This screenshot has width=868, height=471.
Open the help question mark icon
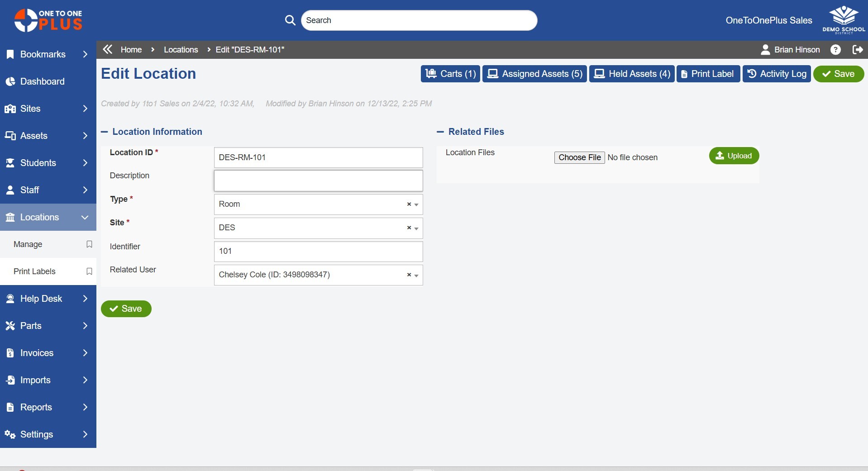tap(835, 50)
